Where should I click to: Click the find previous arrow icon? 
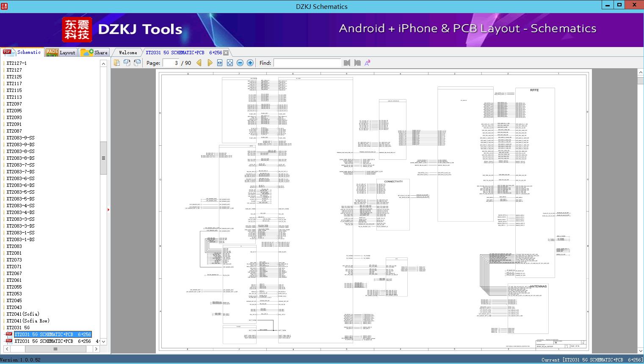[x=347, y=63]
